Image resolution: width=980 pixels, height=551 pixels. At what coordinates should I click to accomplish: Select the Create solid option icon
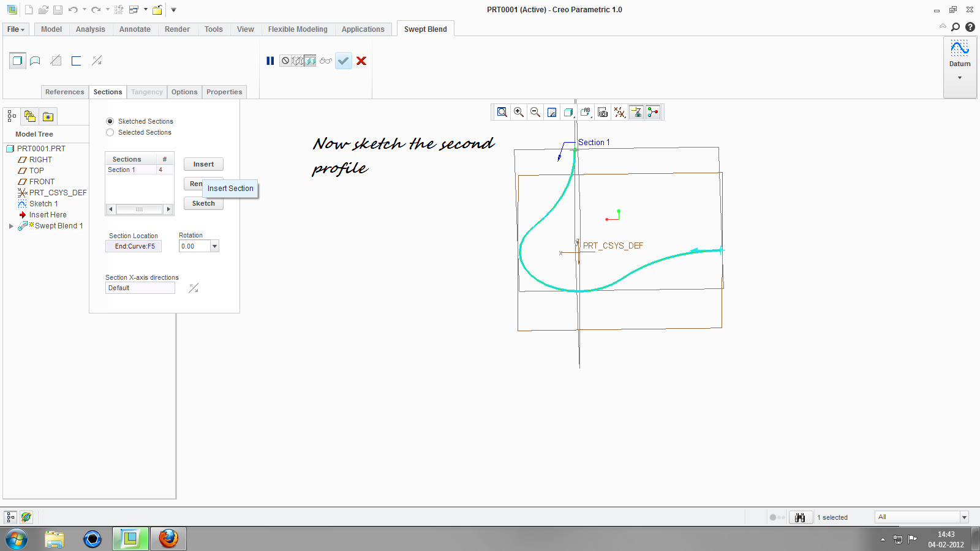pos(17,61)
